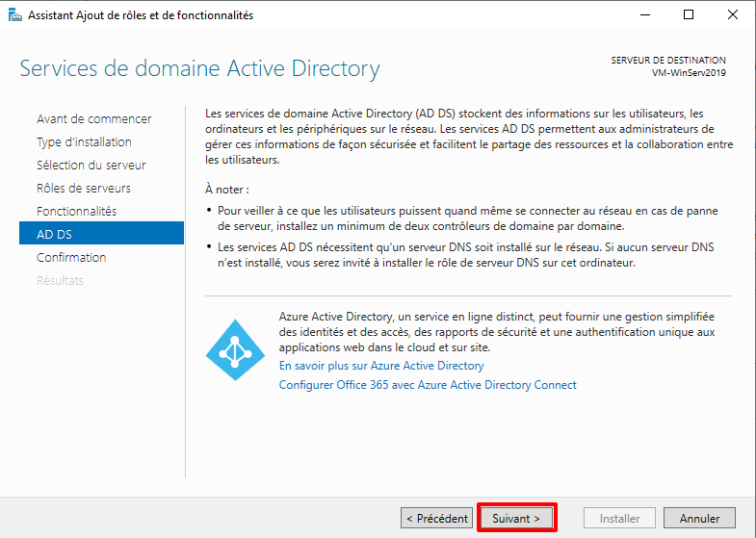Viewport: 756px width, 538px height.
Task: Open the Type d'installation step
Action: (x=84, y=142)
